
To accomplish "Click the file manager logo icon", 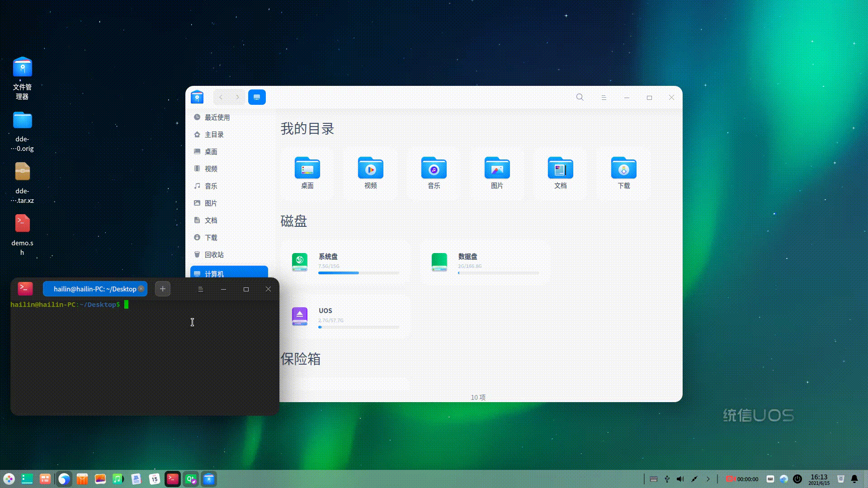I will click(197, 97).
